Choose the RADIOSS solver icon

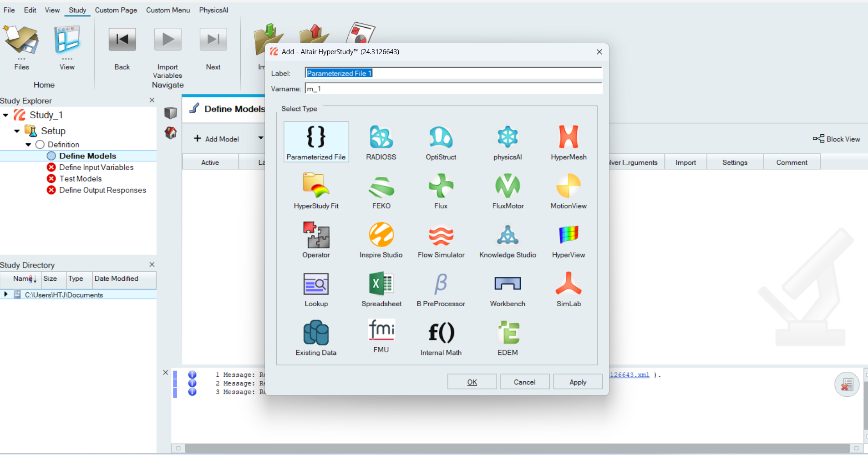point(381,141)
